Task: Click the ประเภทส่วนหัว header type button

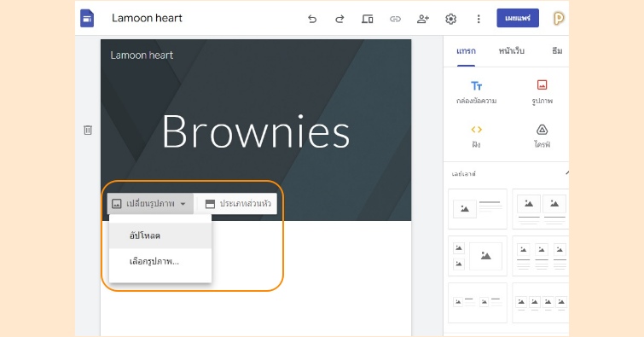Action: (238, 203)
